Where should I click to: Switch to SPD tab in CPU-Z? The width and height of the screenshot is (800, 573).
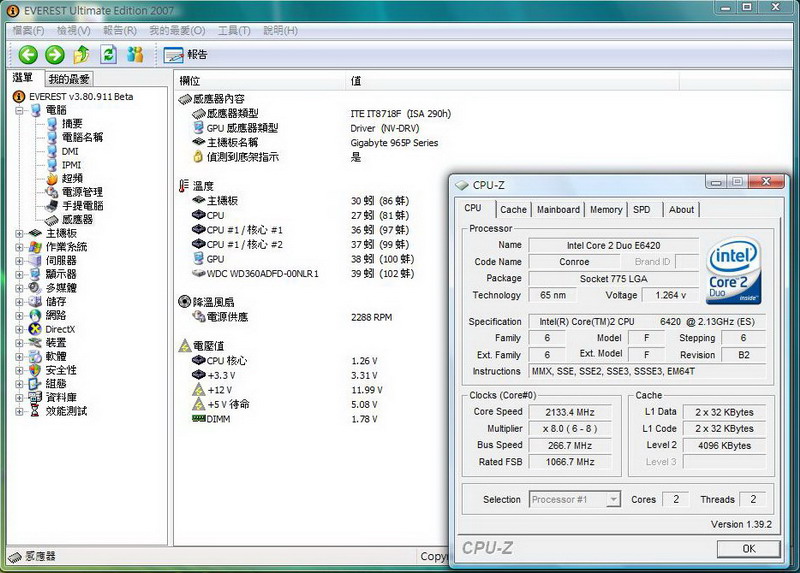tap(642, 210)
